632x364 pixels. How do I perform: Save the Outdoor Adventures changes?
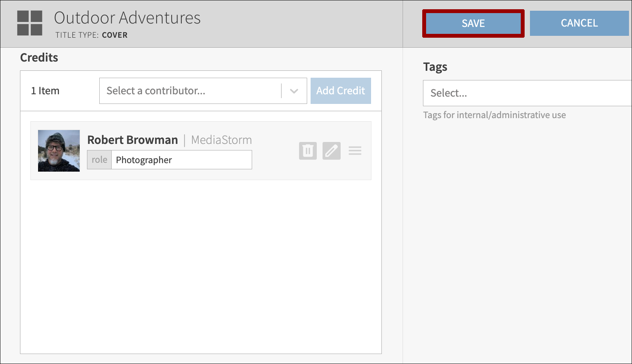[x=473, y=23]
